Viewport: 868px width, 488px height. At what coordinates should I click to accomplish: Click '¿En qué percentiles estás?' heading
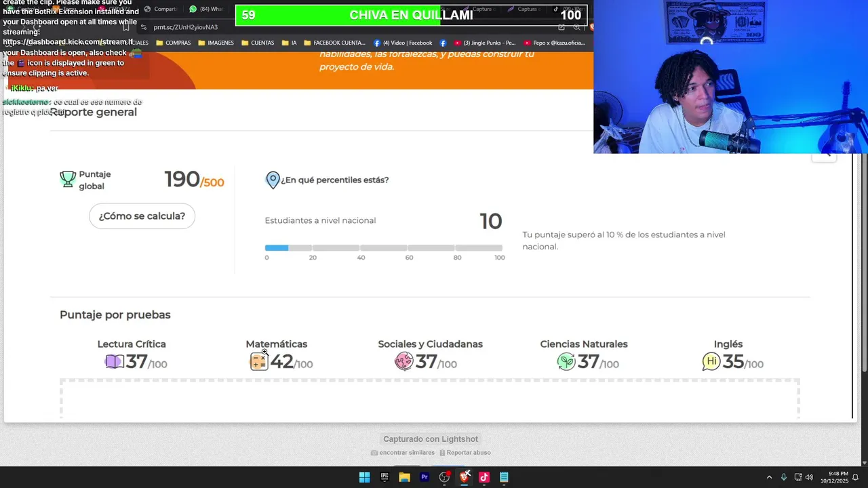(335, 180)
